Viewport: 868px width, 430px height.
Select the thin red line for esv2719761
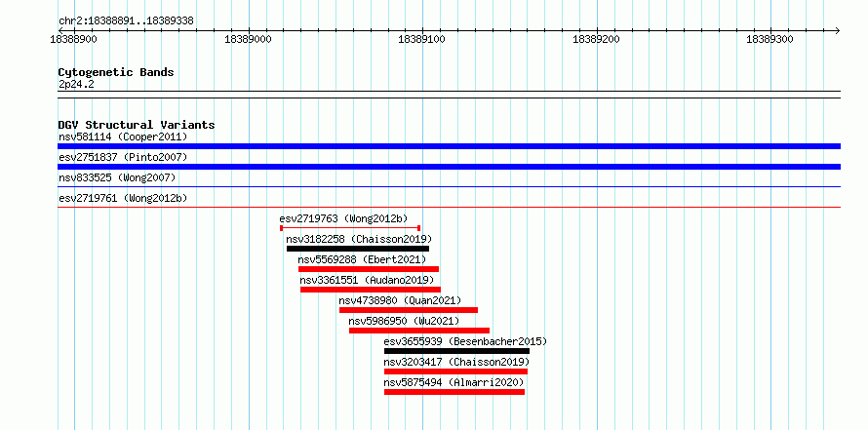449,208
